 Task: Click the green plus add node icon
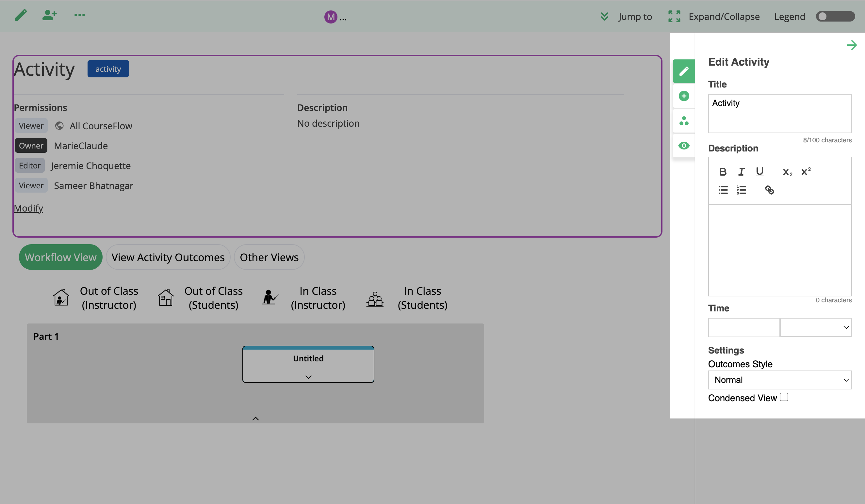pos(684,96)
